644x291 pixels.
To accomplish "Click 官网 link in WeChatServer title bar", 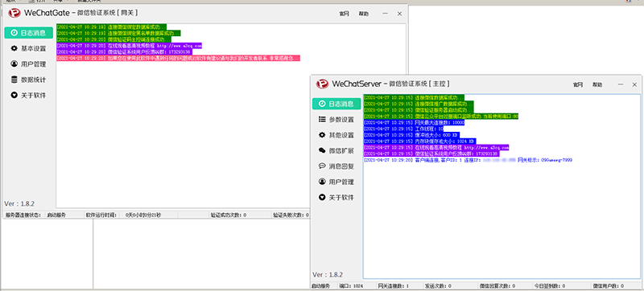I will (578, 85).
